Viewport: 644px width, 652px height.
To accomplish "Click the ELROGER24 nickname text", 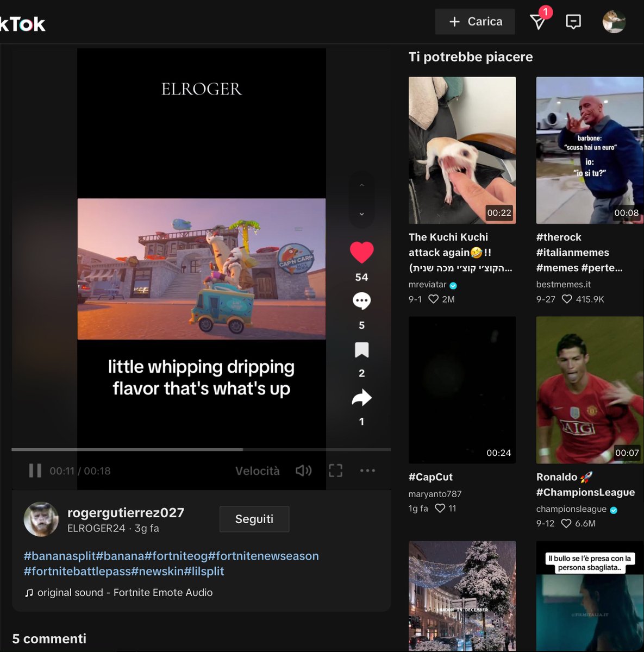I will coord(96,528).
